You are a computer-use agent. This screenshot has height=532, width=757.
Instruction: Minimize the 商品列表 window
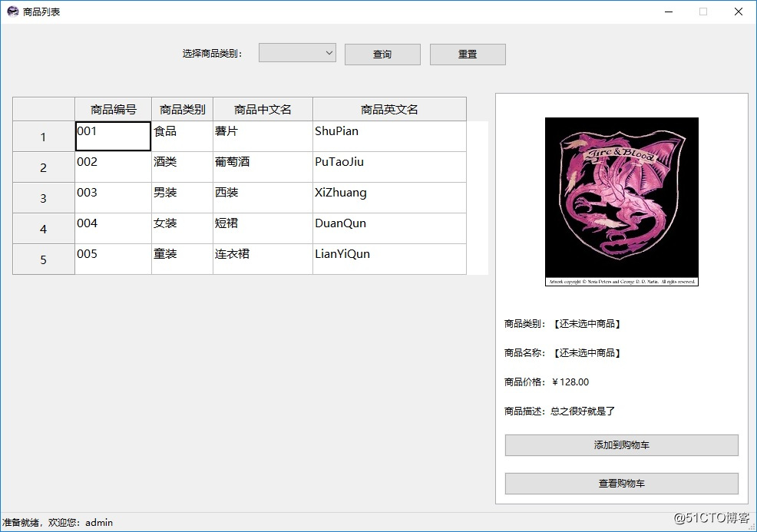coord(669,12)
